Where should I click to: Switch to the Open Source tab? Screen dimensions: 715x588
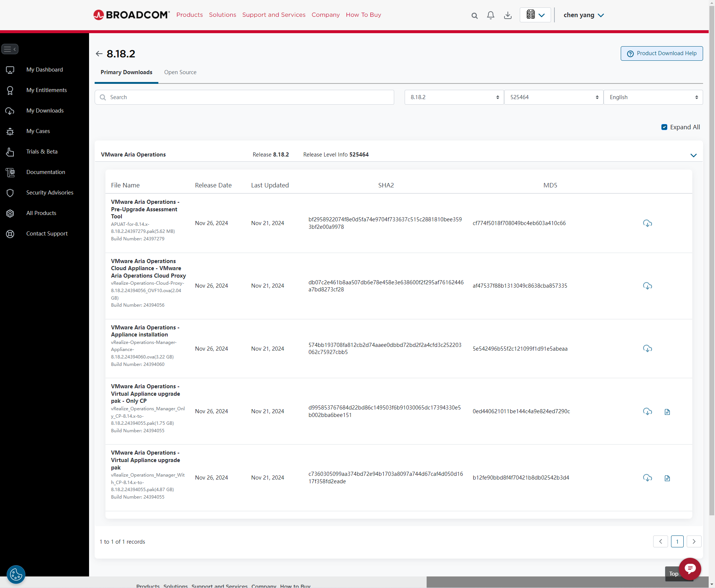pos(180,72)
